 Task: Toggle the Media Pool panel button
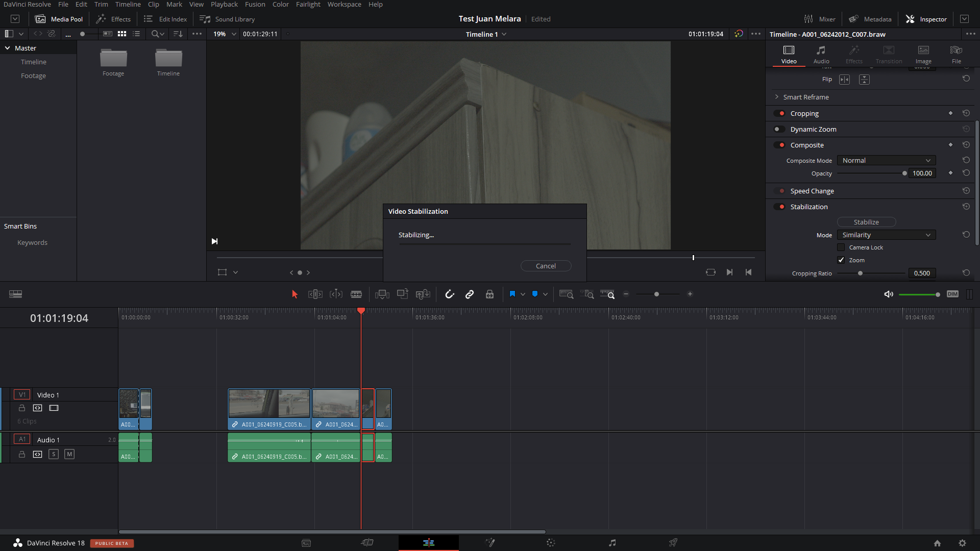coord(59,19)
